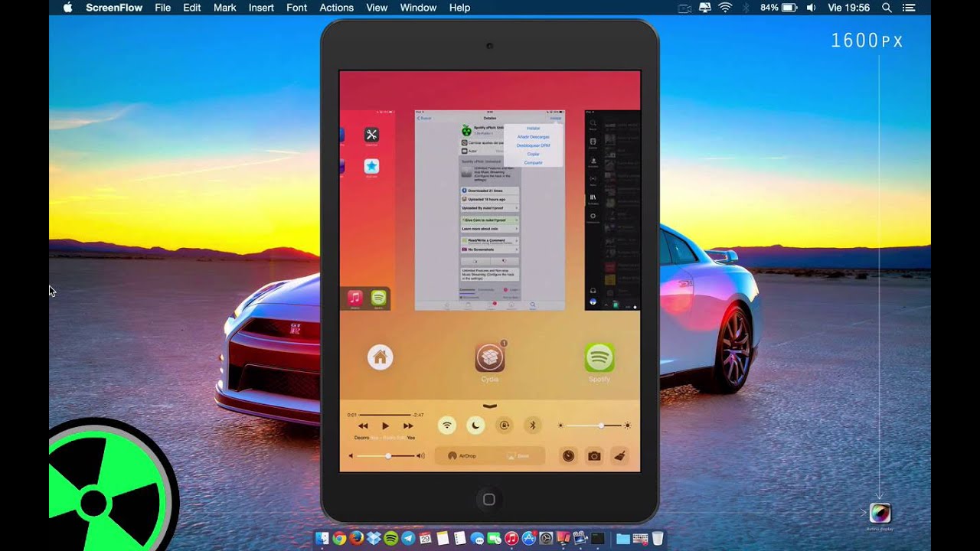Open the Font menu
The height and width of the screenshot is (551, 980).
pos(296,8)
